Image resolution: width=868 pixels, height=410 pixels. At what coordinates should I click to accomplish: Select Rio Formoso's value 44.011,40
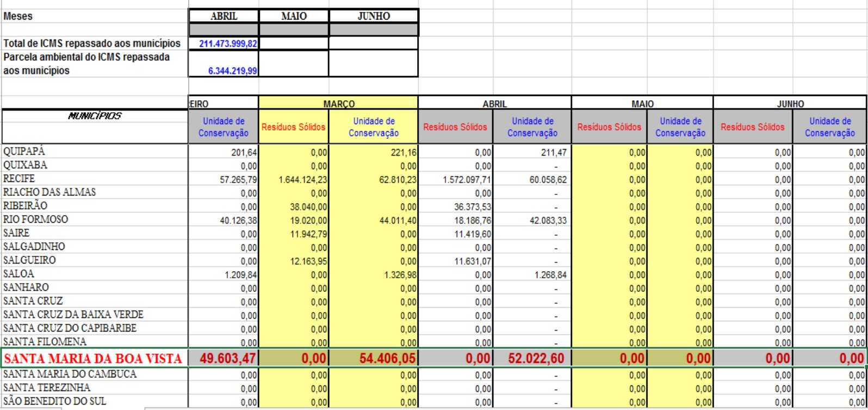[x=398, y=221]
